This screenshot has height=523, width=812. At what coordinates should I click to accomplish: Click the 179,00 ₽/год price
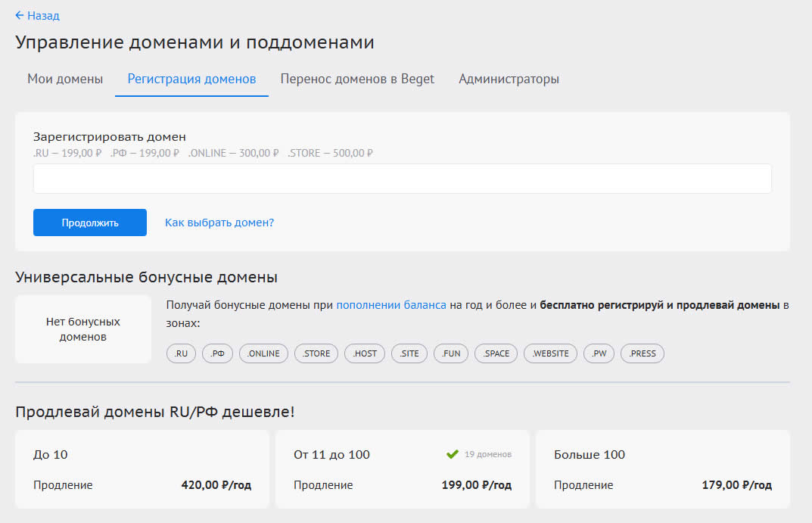coord(736,485)
